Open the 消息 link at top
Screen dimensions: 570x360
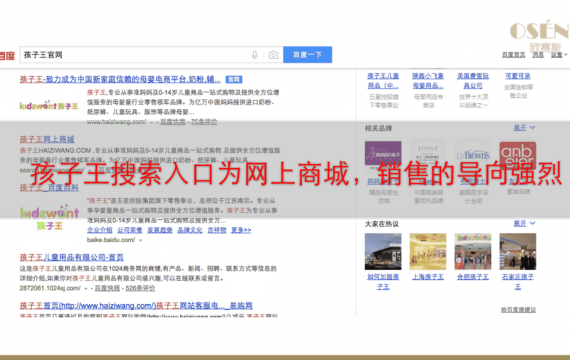[x=538, y=55]
